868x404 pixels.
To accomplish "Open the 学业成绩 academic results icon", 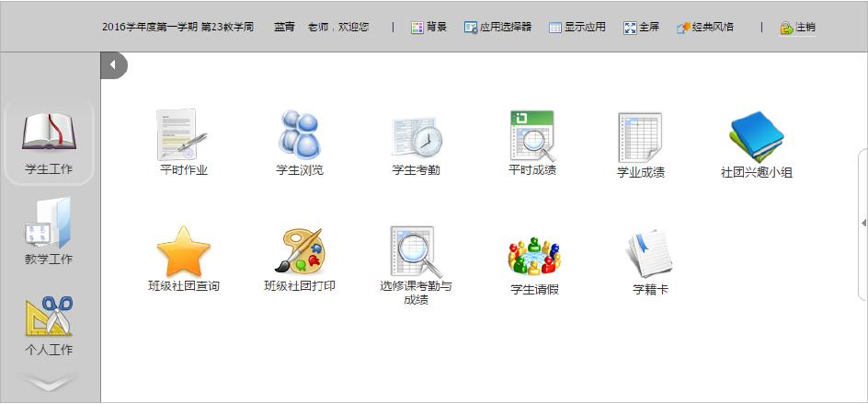I will click(641, 138).
